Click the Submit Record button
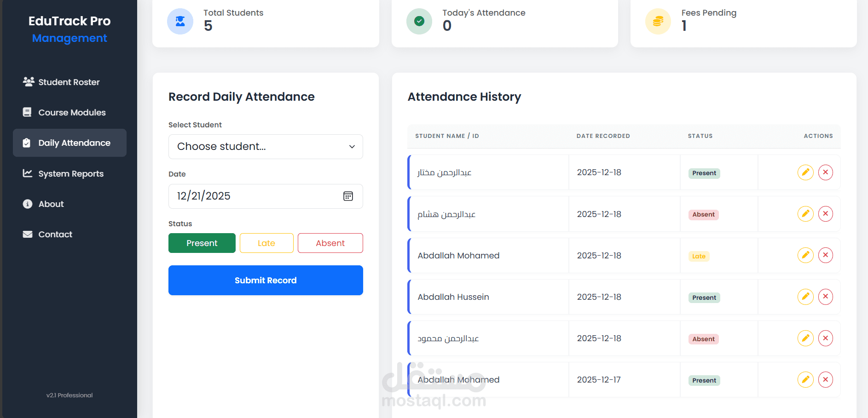This screenshot has width=868, height=418. pyautogui.click(x=266, y=281)
